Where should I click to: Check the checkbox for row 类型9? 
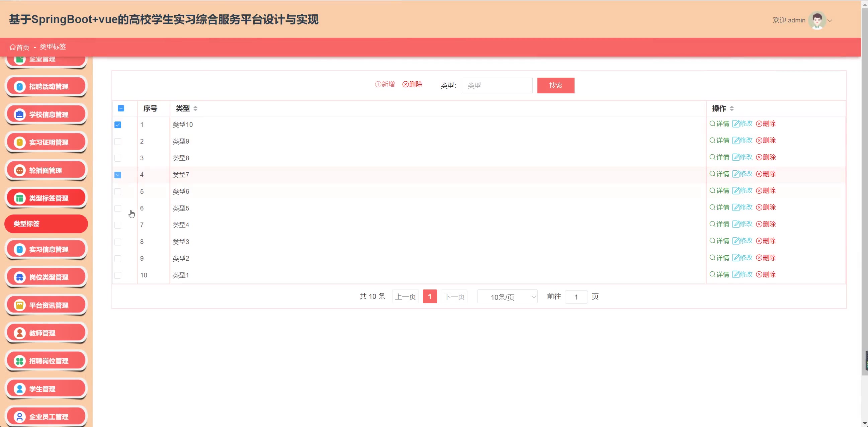click(x=117, y=142)
